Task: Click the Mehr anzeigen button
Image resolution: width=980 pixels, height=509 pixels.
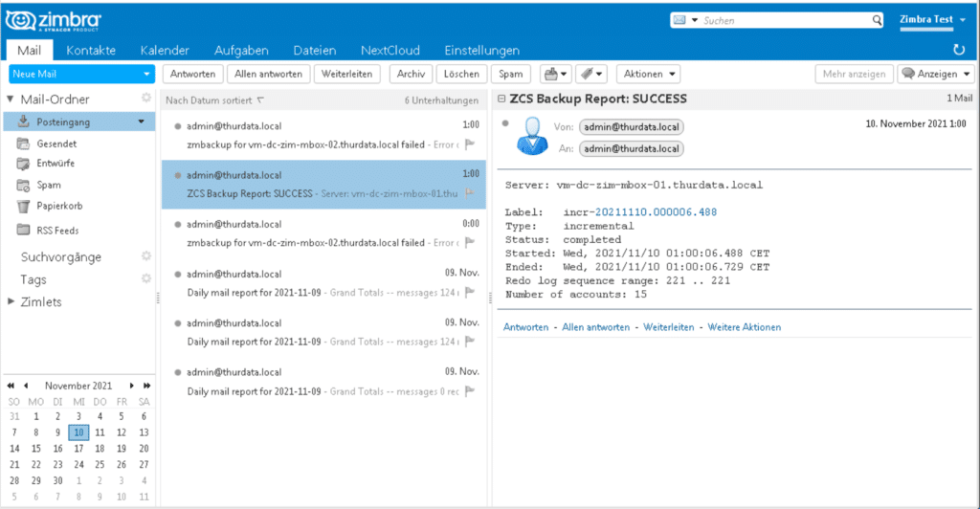Action: [x=854, y=74]
